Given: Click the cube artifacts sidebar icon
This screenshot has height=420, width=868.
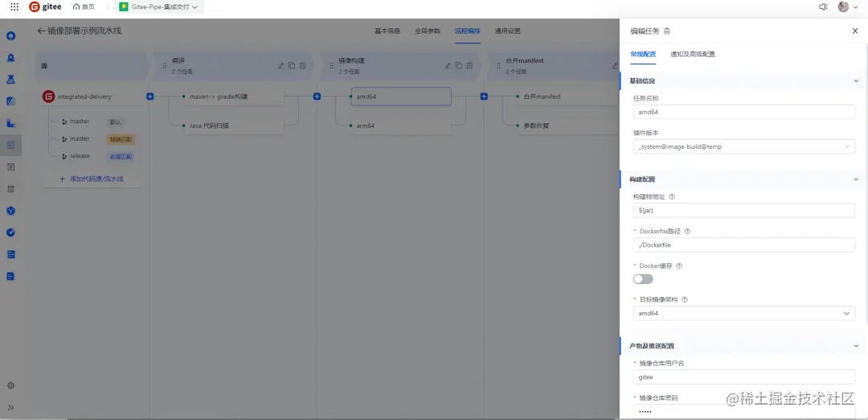Looking at the screenshot, I should coord(10,211).
